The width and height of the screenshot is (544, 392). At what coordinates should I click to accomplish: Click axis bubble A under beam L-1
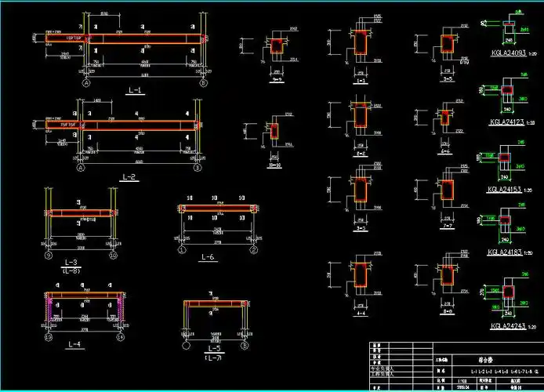(x=86, y=82)
